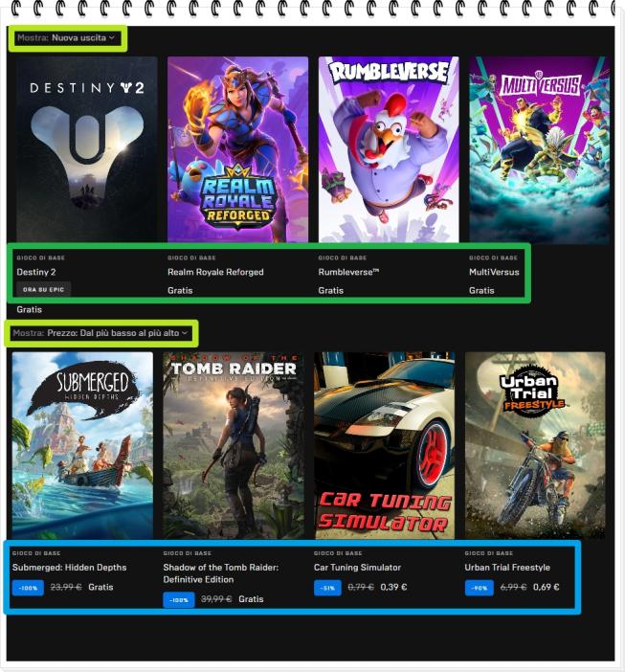The height and width of the screenshot is (672, 625).
Task: Select Shadow of the Tomb Raider cover
Action: (x=234, y=445)
